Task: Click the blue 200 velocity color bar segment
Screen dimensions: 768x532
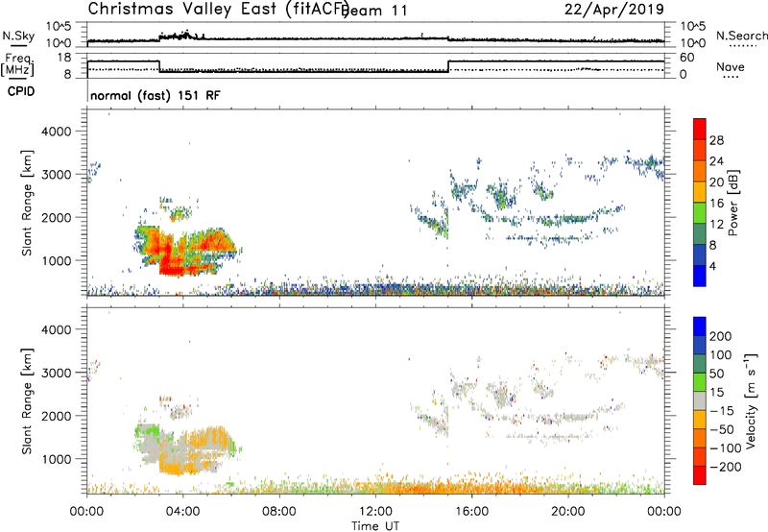Action: tap(700, 326)
